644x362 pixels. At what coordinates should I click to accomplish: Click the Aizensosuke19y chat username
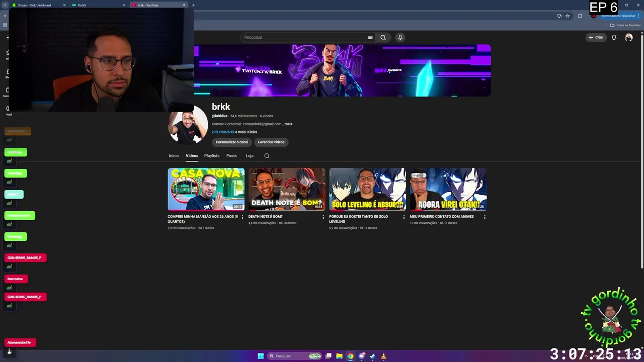pyautogui.click(x=19, y=342)
